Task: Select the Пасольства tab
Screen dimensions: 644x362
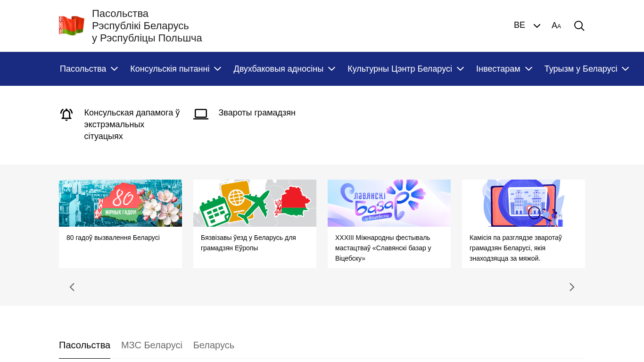Action: [84, 345]
